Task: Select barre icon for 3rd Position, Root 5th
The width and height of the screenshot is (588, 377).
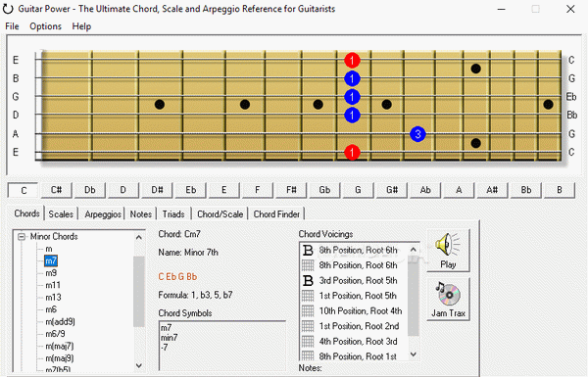Action: click(308, 280)
